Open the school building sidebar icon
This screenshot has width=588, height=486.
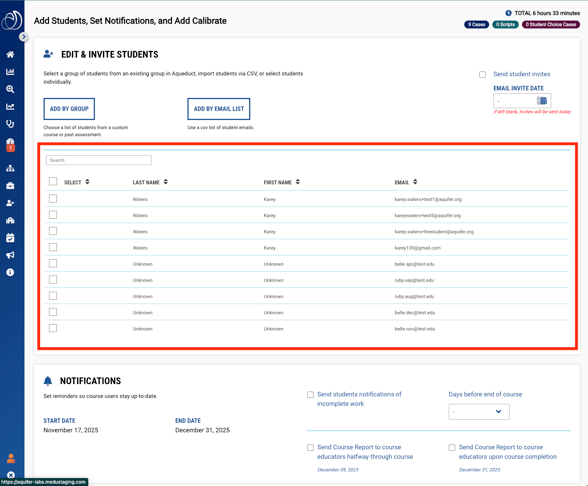[10, 220]
